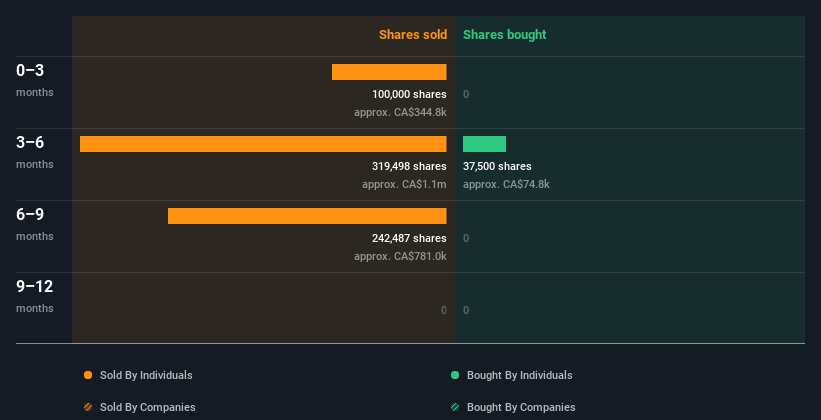Select the 100,000 shares value
The height and width of the screenshot is (420, 821).
point(409,94)
